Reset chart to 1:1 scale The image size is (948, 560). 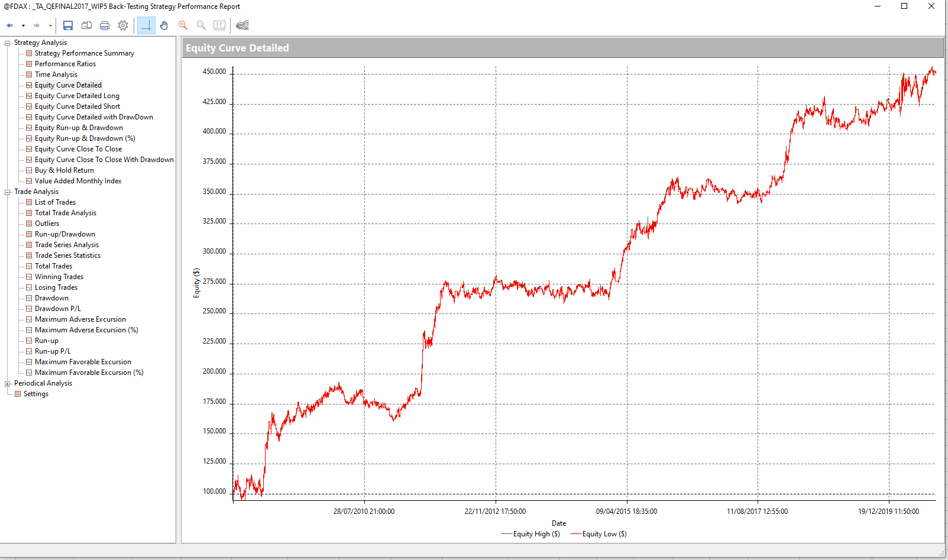[x=219, y=25]
